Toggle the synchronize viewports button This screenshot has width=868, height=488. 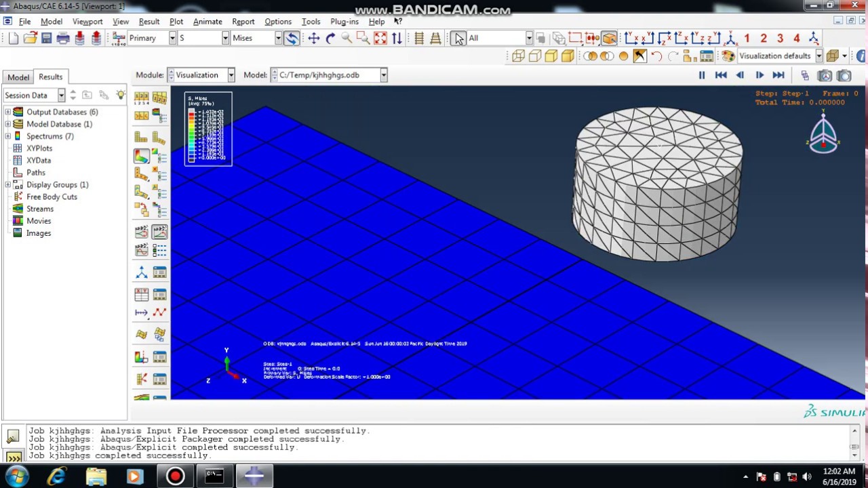click(x=292, y=39)
